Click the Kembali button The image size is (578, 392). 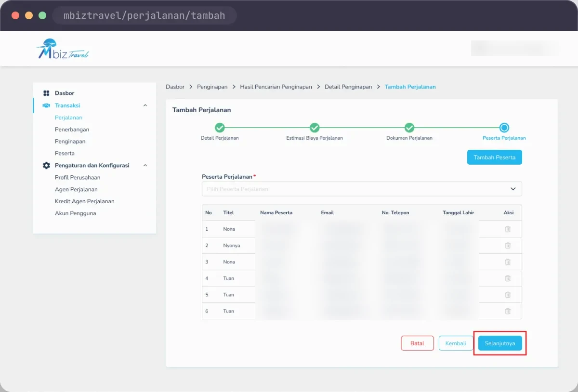(x=456, y=343)
